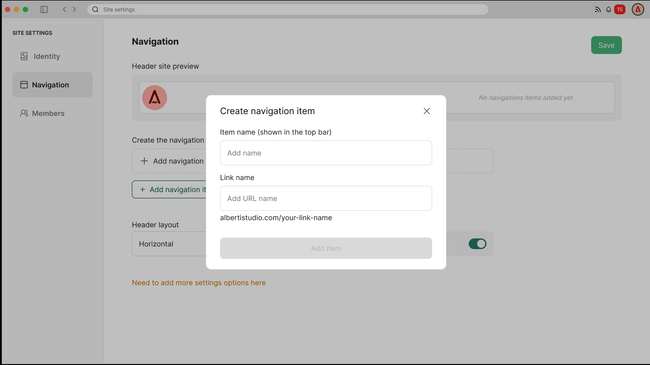The image size is (650, 365).
Task: Click the Add navigation item outlined button
Action: point(169,190)
